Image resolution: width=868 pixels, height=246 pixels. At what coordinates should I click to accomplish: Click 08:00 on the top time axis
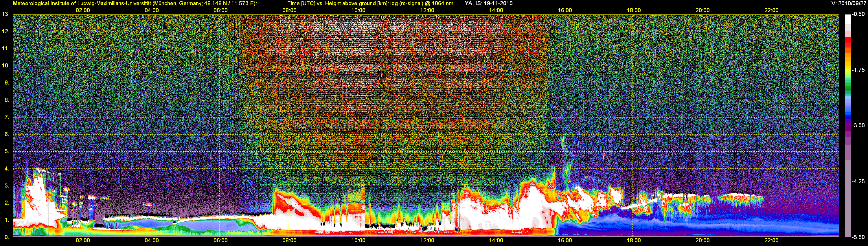point(289,10)
